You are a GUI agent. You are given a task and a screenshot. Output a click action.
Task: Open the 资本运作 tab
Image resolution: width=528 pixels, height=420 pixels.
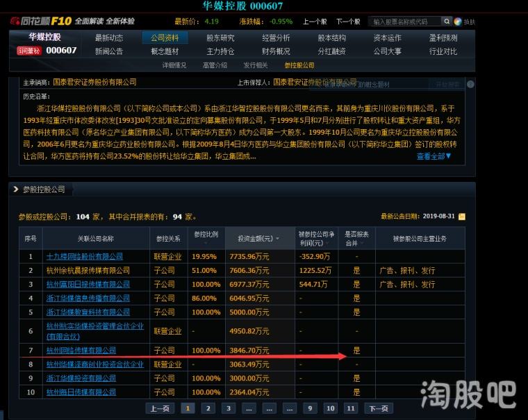388,37
